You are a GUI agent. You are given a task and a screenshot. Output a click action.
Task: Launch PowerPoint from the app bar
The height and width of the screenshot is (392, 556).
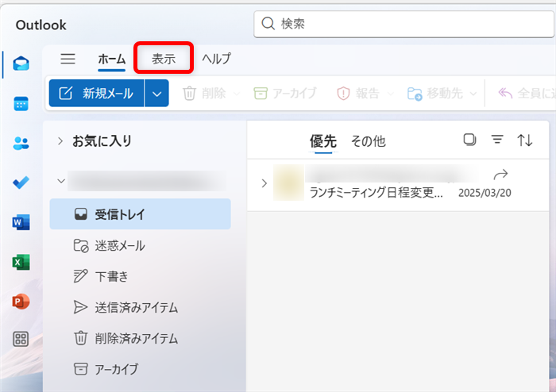click(21, 302)
